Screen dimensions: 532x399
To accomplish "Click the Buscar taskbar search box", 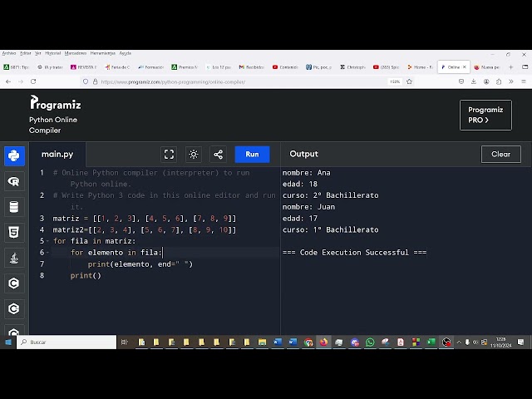I will 66,342.
